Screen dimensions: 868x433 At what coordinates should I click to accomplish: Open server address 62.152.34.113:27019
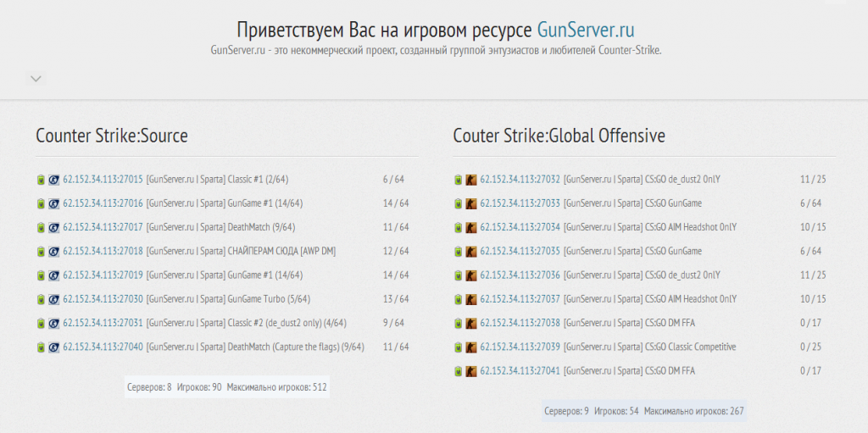103,275
